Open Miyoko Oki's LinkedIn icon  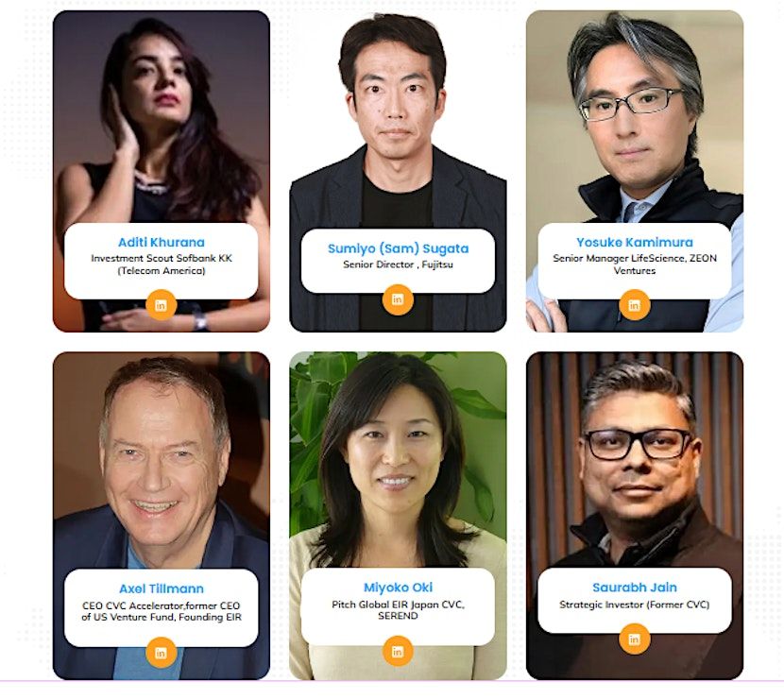point(398,651)
